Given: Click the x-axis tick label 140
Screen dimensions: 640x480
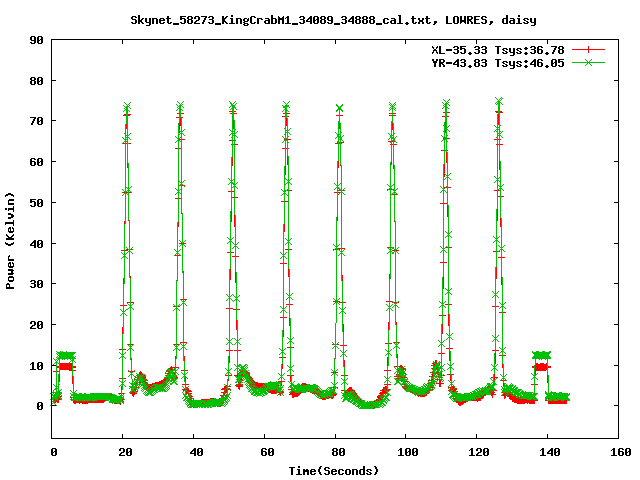Looking at the screenshot, I should [550, 452].
